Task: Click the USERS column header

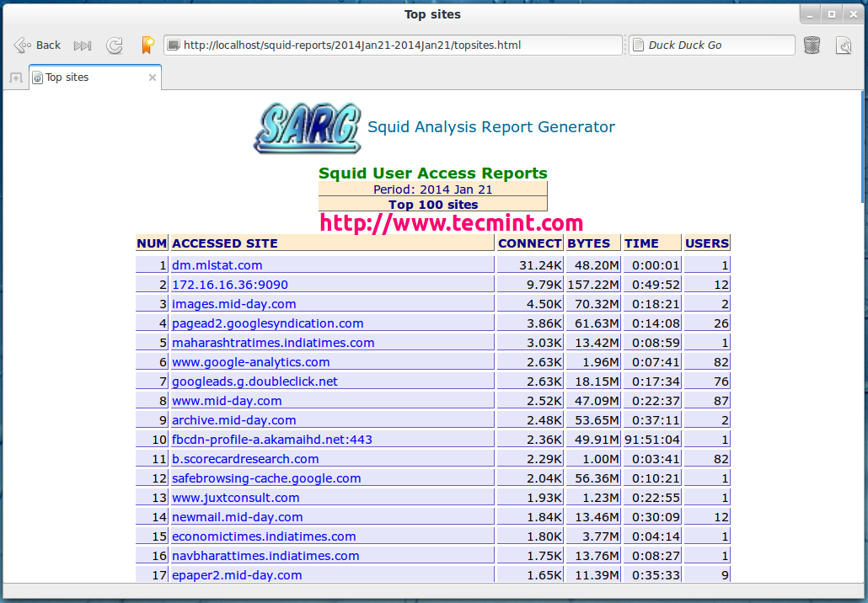Action: pyautogui.click(x=707, y=243)
